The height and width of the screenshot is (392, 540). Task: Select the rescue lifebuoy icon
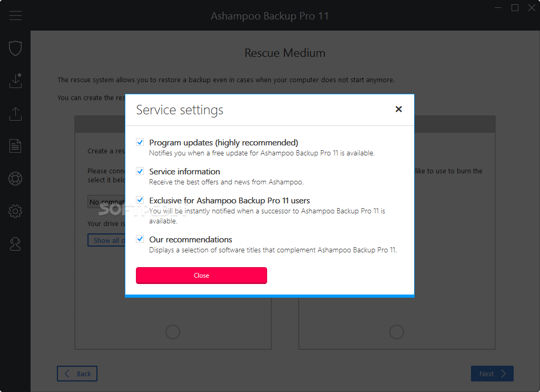coord(15,179)
